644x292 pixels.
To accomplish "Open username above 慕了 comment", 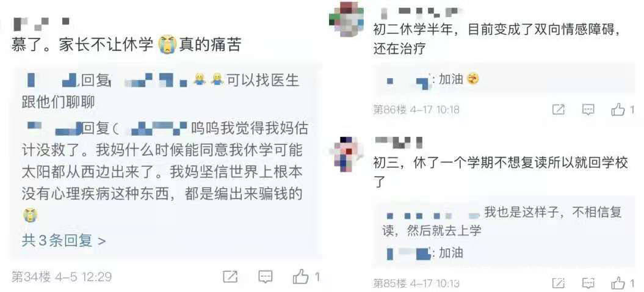I will [x=41, y=23].
